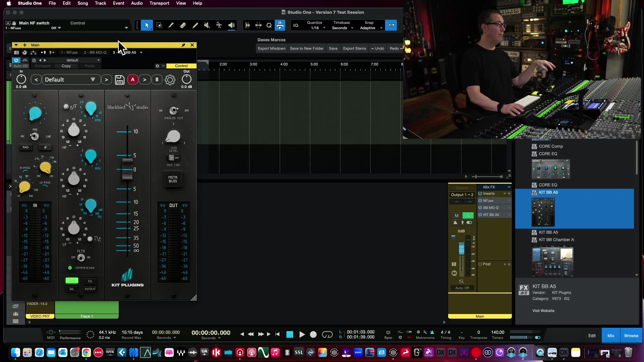This screenshot has height=362, width=644.
Task: Toggle the phase invert button
Action: (x=45, y=147)
